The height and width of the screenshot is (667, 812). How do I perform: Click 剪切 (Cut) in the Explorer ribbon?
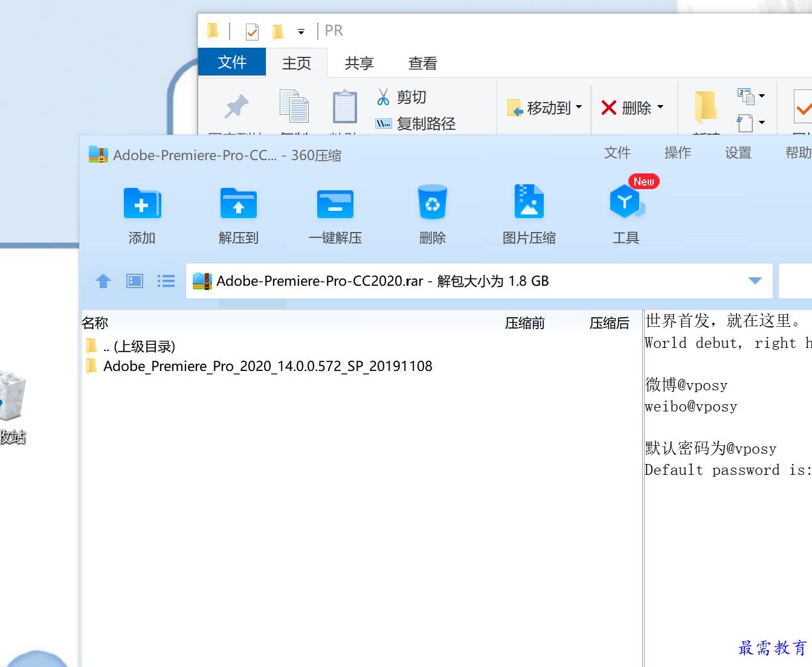coord(401,97)
